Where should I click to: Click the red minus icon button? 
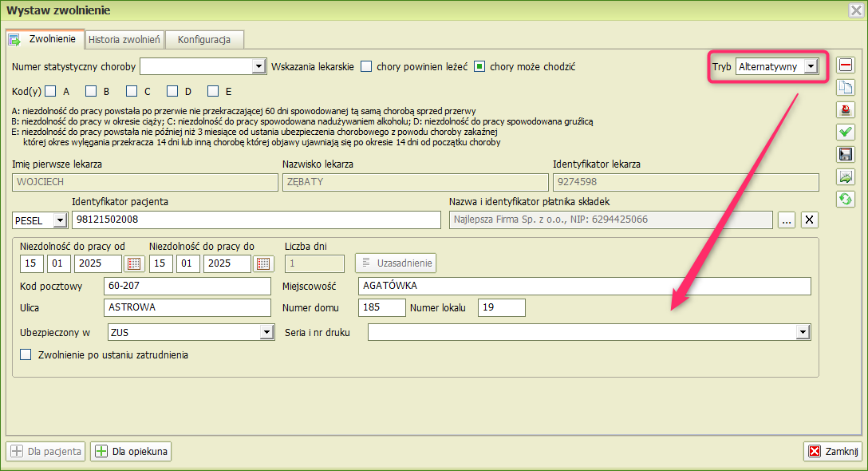845,65
